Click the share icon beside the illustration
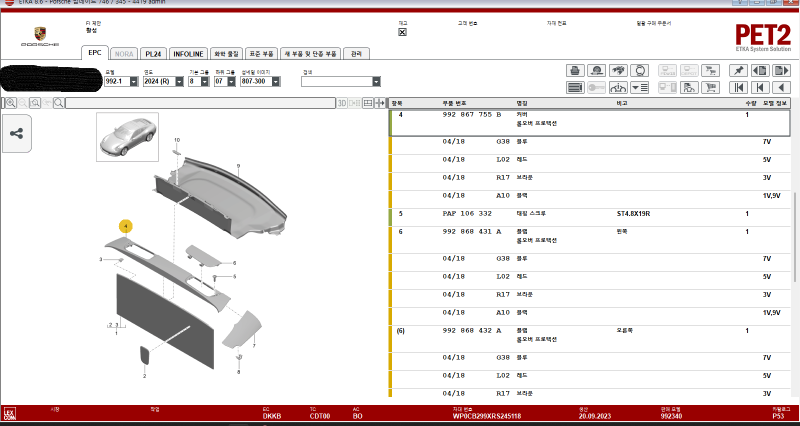This screenshot has width=800, height=426. click(16, 134)
